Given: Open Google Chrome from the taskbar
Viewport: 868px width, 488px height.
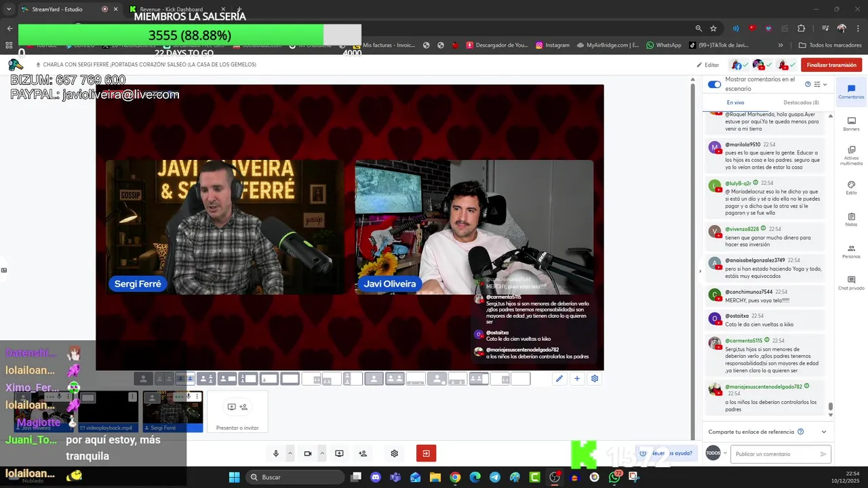Looking at the screenshot, I should pos(455,477).
